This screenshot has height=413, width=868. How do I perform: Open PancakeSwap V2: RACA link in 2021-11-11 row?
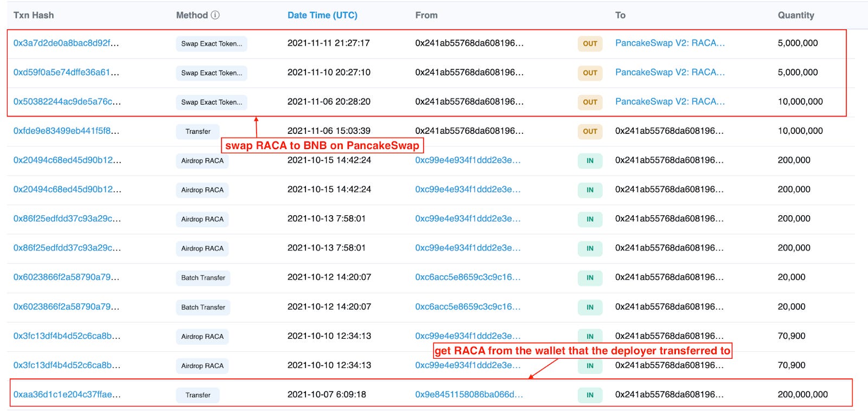tap(670, 43)
